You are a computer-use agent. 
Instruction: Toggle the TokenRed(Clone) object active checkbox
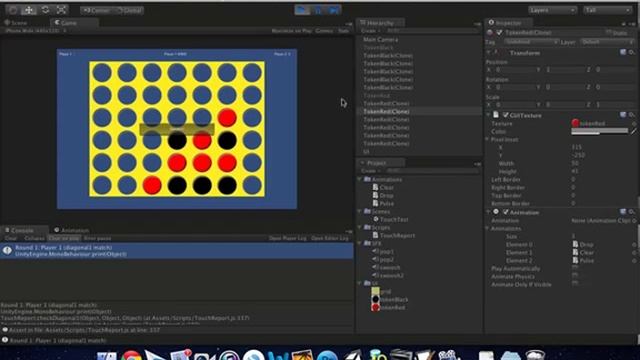pyautogui.click(x=499, y=33)
